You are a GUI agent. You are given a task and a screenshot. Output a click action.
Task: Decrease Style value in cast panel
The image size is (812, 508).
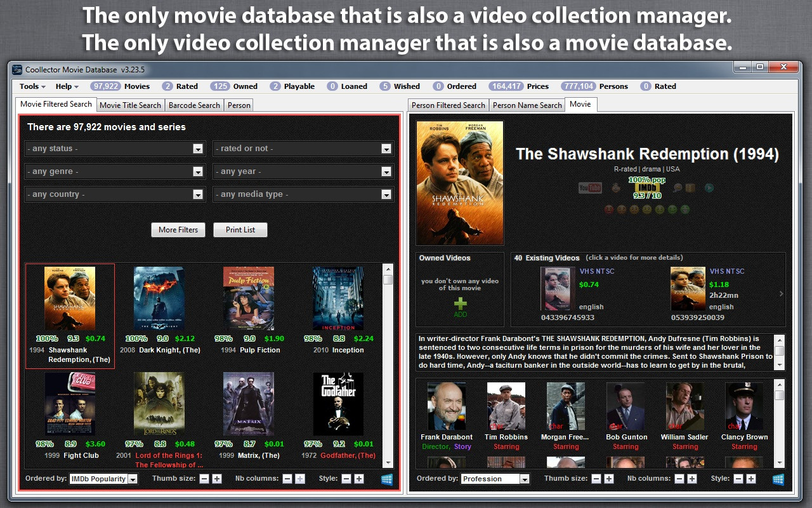pos(738,479)
